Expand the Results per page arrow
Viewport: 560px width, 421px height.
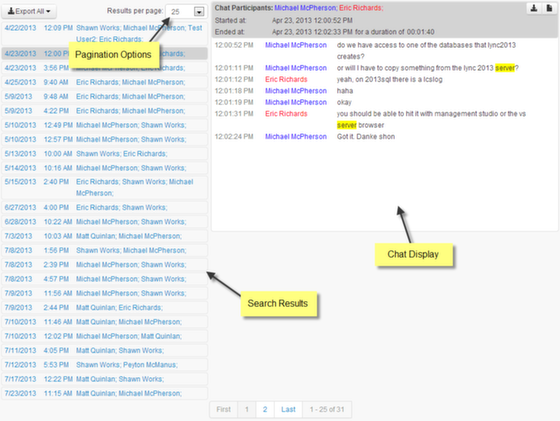coord(199,12)
